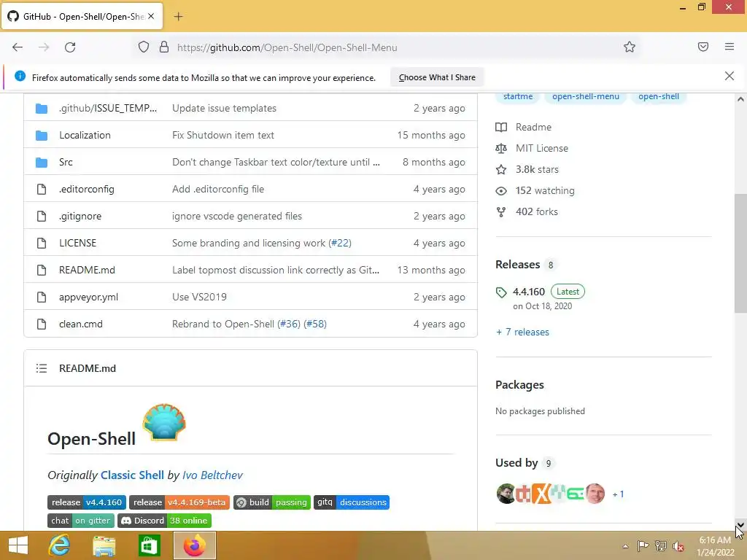This screenshot has height=560, width=747.
Task: Click the open-shell-menu topic tag
Action: (x=586, y=97)
